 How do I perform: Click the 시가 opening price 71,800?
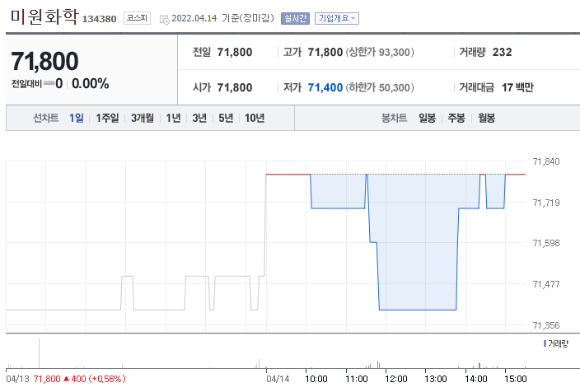(x=235, y=87)
